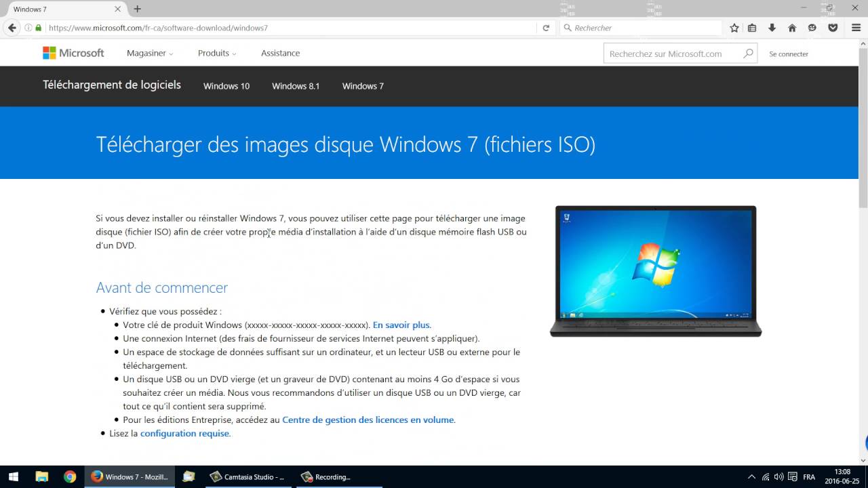The height and width of the screenshot is (488, 868).
Task: Open network status tray icon
Action: (766, 476)
